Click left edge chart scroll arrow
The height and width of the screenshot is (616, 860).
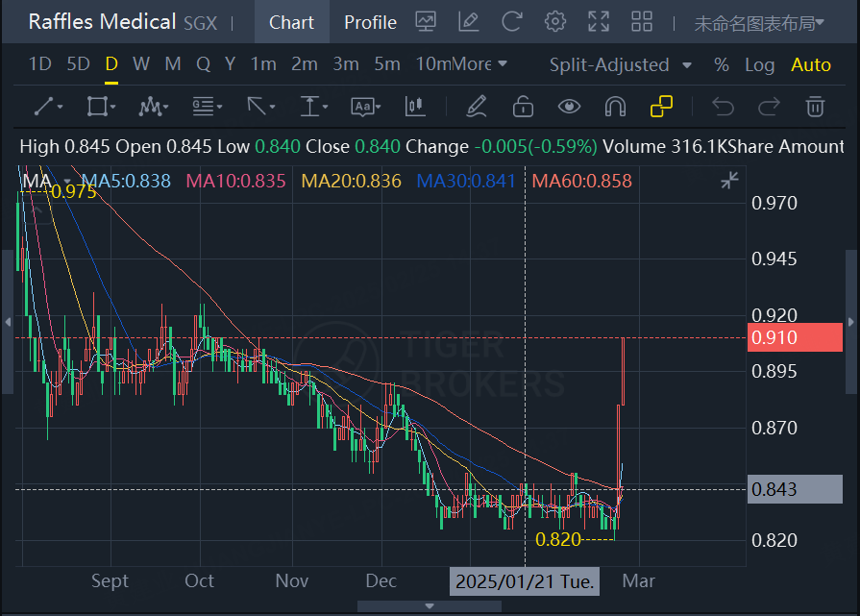8,322
